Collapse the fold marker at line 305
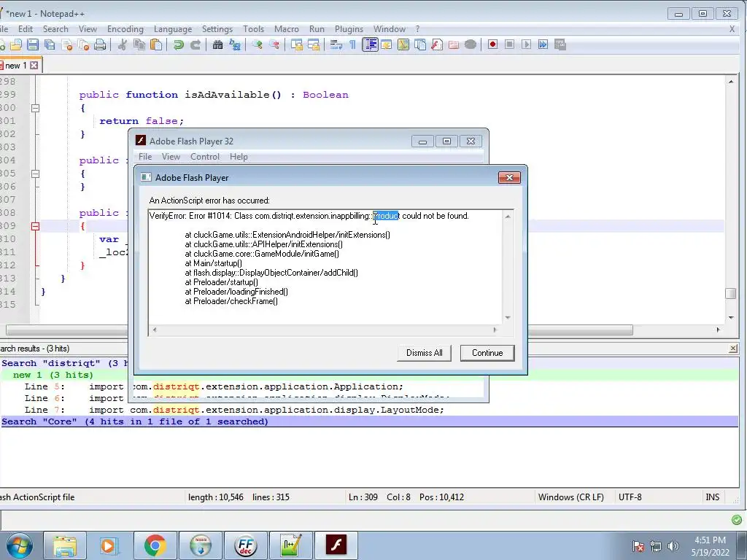 click(35, 174)
